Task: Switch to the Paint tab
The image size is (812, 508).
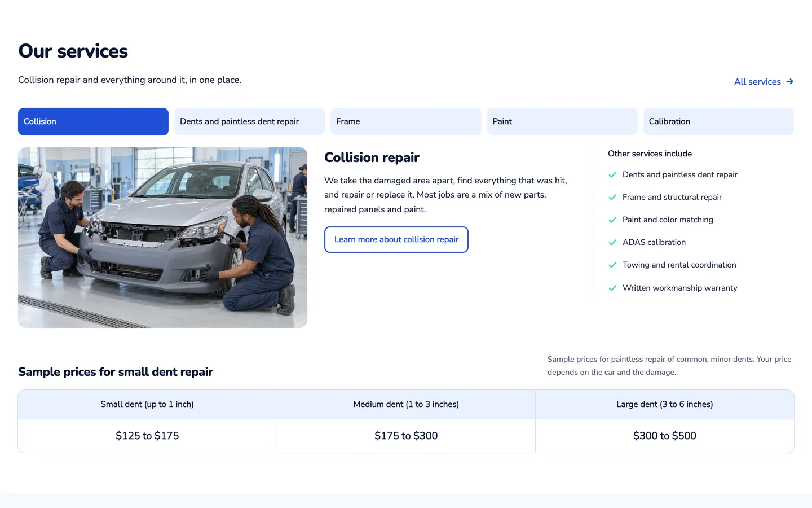Action: tap(562, 121)
